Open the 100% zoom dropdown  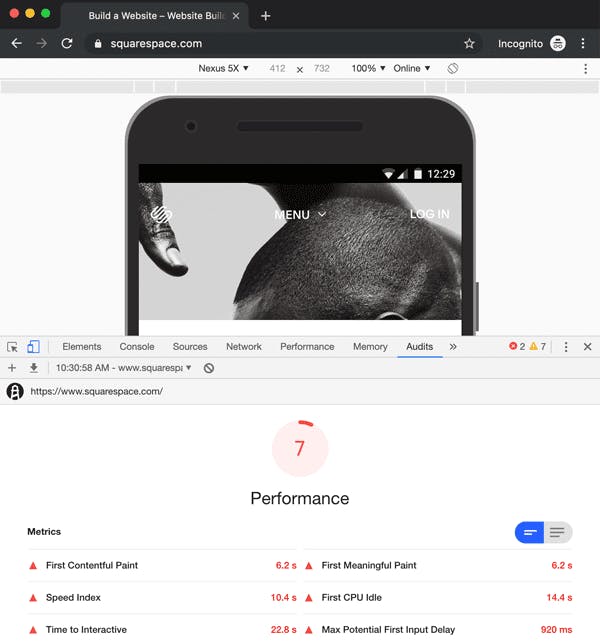368,69
